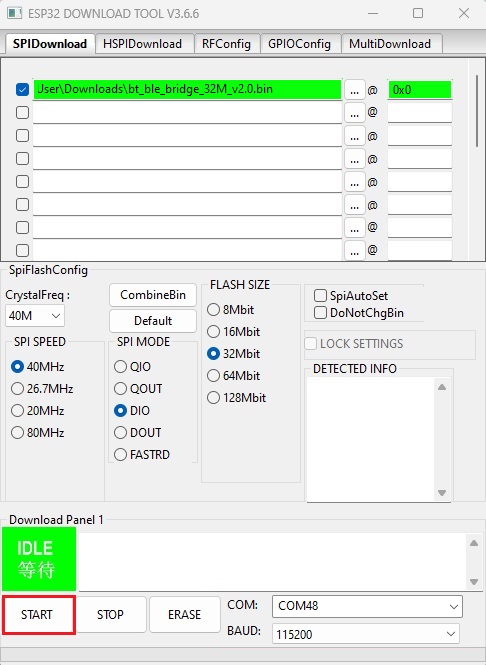Switch to the MultiDownload tab

[390, 44]
